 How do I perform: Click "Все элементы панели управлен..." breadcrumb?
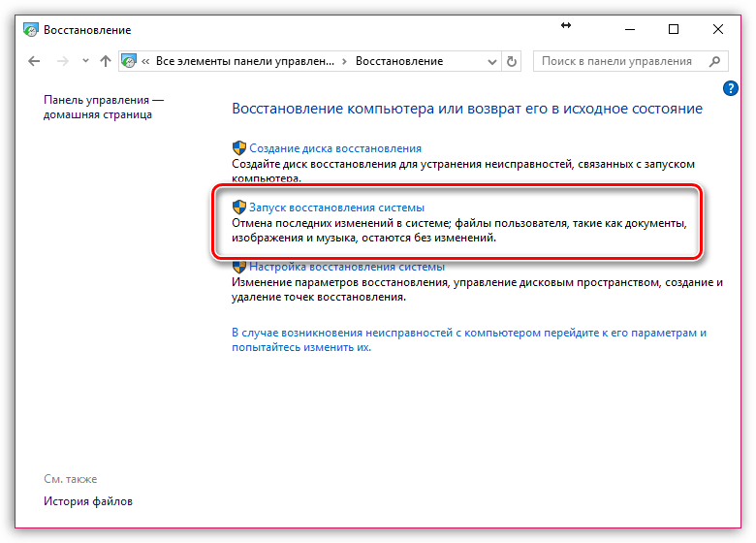(245, 61)
